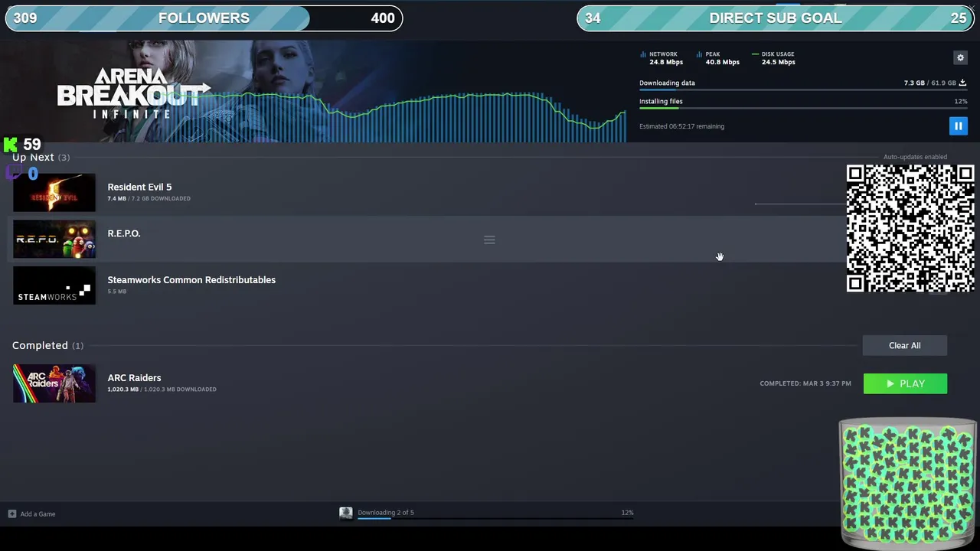The height and width of the screenshot is (551, 980).
Task: Click the estimated time remaining text
Action: pyautogui.click(x=681, y=126)
